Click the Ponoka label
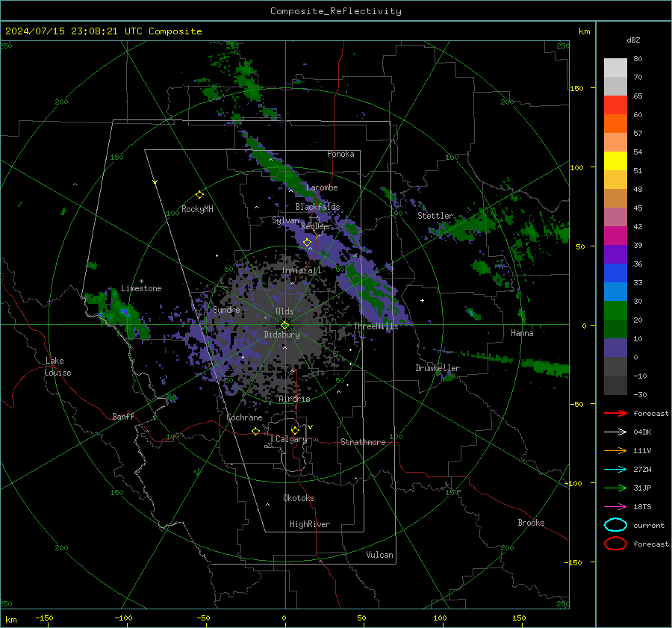 340,154
